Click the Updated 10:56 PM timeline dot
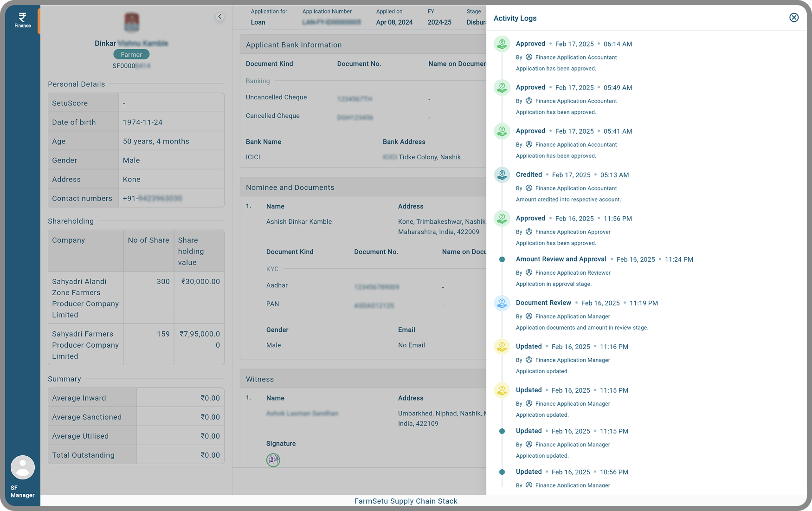The width and height of the screenshot is (812, 511). (x=502, y=472)
